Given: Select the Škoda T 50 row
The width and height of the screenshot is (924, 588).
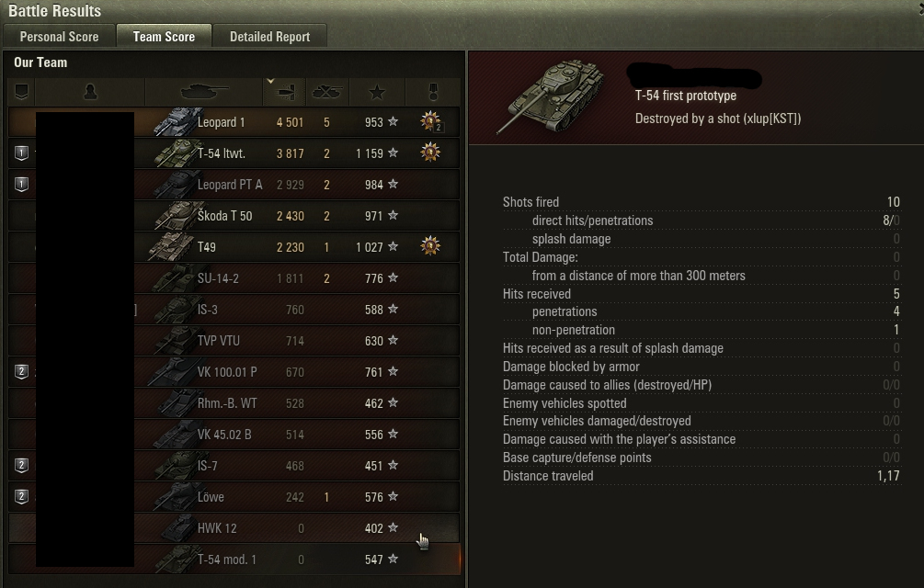Looking at the screenshot, I should click(x=234, y=216).
